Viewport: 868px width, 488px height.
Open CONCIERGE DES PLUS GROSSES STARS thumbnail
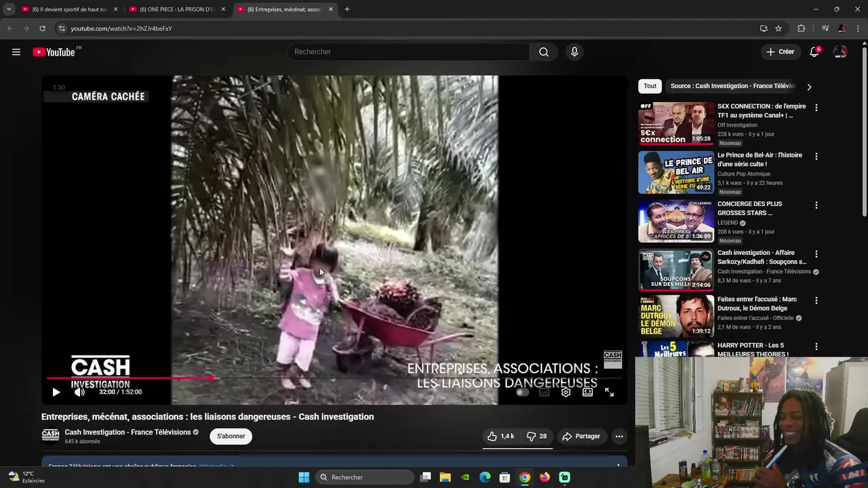(676, 221)
